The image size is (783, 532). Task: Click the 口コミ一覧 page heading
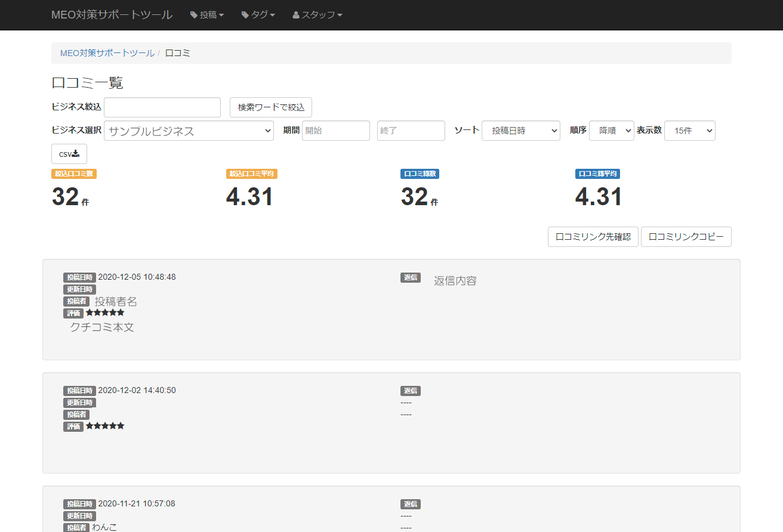point(87,82)
